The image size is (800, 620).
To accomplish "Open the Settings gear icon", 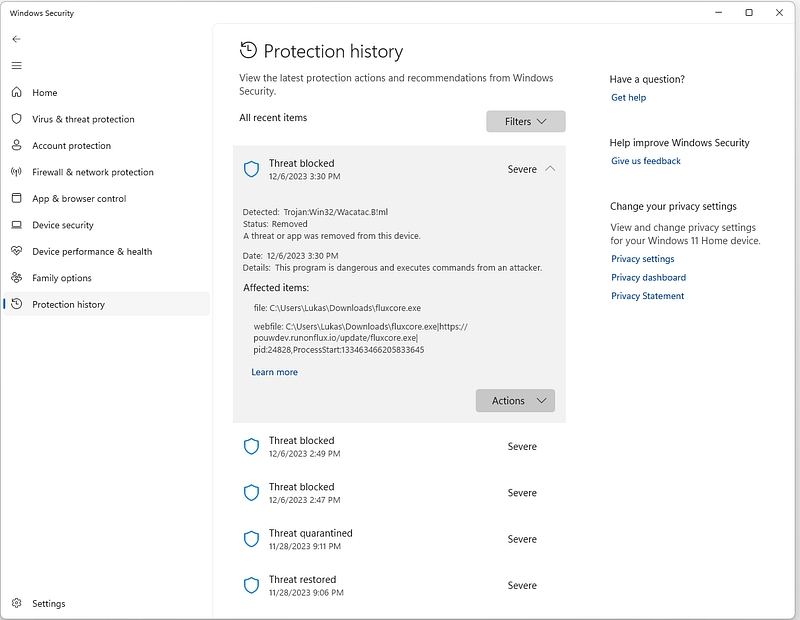I will (16, 603).
